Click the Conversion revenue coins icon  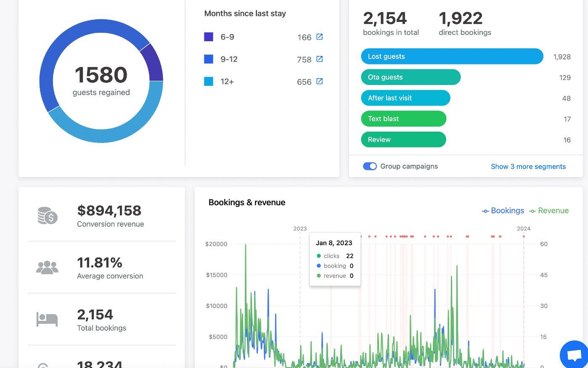(48, 216)
